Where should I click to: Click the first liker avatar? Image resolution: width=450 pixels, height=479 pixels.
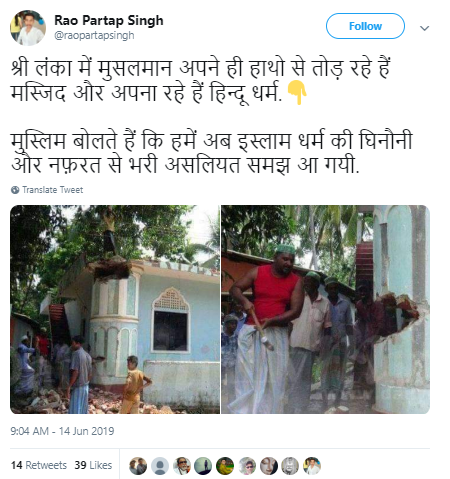pyautogui.click(x=138, y=466)
